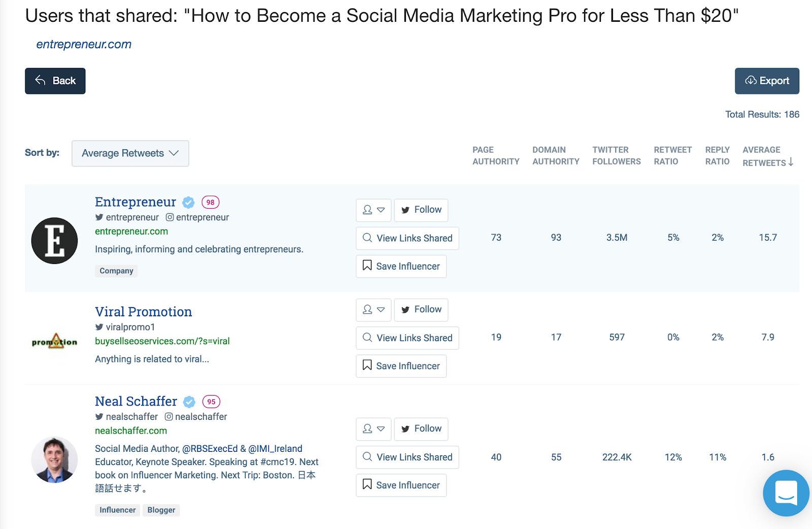The image size is (812, 529).
Task: Click the Company tag
Action: pyautogui.click(x=116, y=271)
